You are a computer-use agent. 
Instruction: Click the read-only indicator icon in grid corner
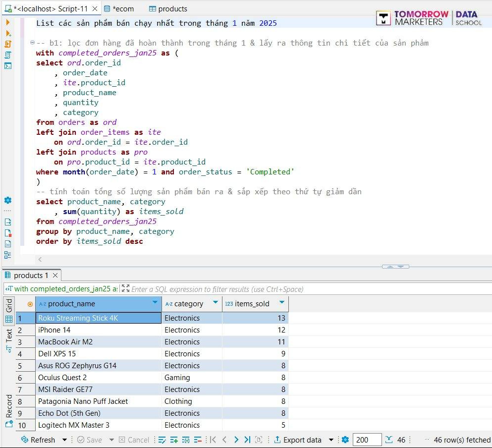point(30,304)
